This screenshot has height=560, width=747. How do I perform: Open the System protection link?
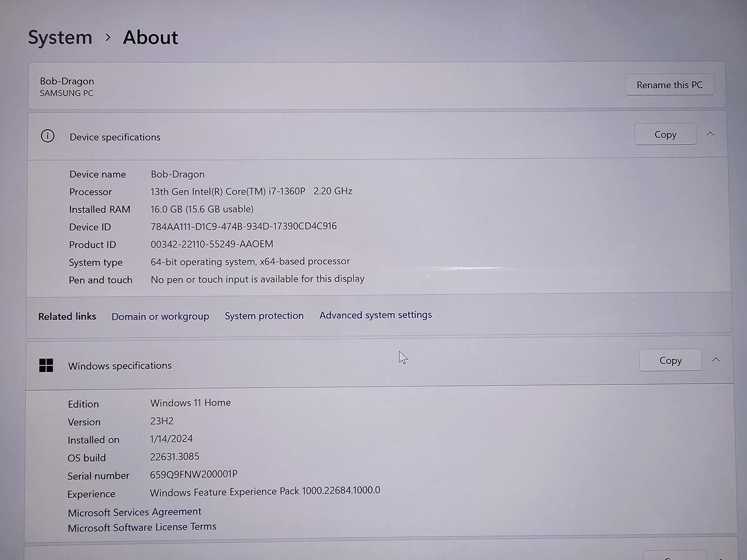click(264, 316)
